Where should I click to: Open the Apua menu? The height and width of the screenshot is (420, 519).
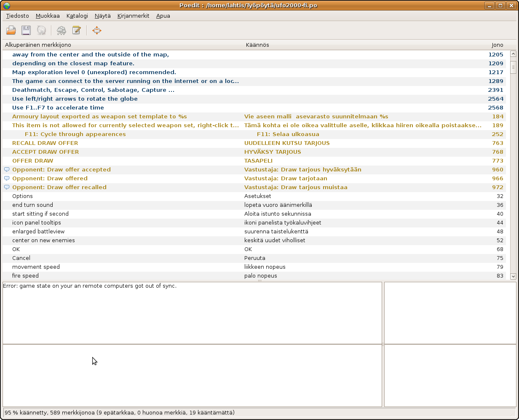163,16
